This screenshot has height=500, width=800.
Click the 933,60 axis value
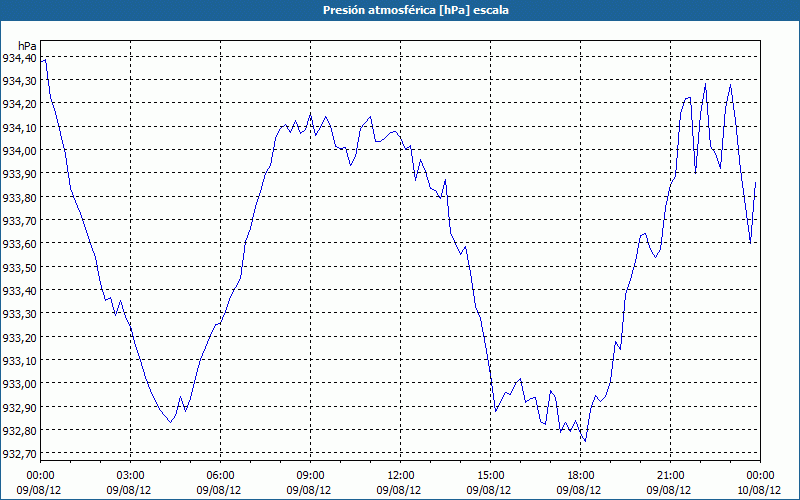pyautogui.click(x=19, y=243)
